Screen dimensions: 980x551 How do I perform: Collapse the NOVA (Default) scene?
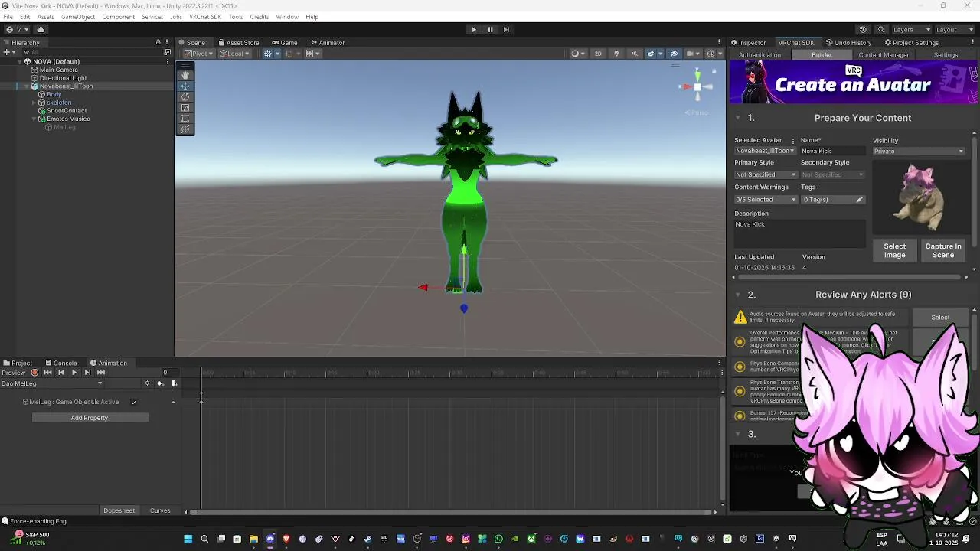[20, 61]
